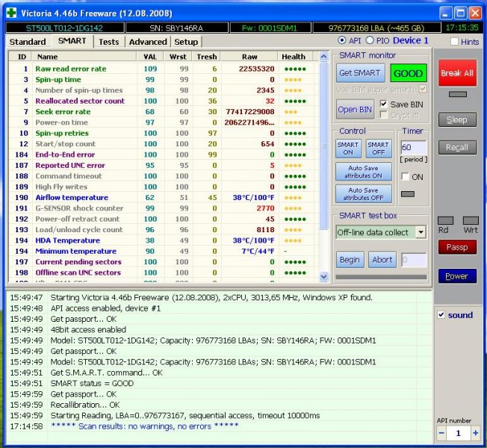487x448 pixels.
Task: Decrease API number with minus button
Action: (x=441, y=433)
